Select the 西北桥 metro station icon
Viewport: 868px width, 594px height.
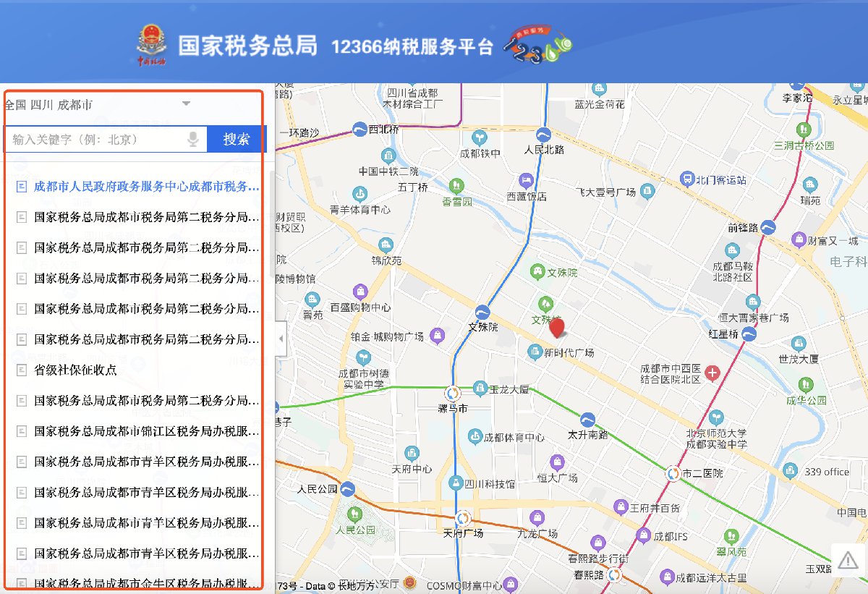(x=359, y=130)
